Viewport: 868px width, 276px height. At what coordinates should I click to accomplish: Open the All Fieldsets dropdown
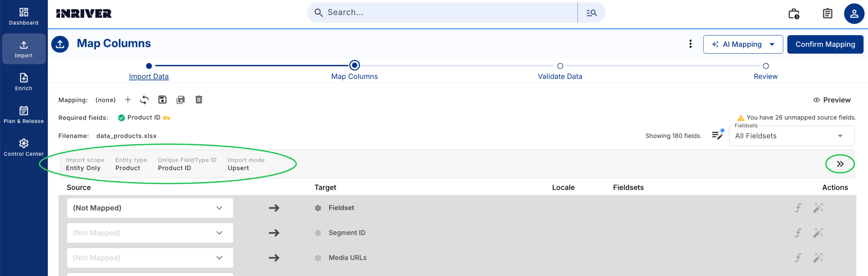[791, 136]
